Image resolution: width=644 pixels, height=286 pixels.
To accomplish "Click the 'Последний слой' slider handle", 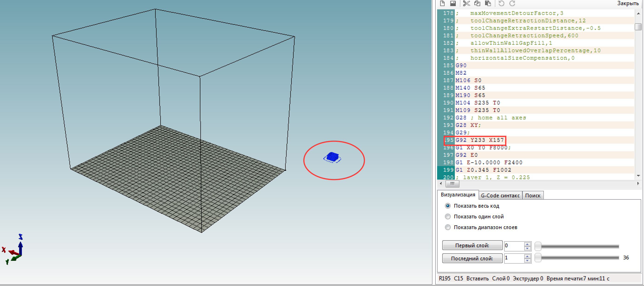I will coord(538,258).
